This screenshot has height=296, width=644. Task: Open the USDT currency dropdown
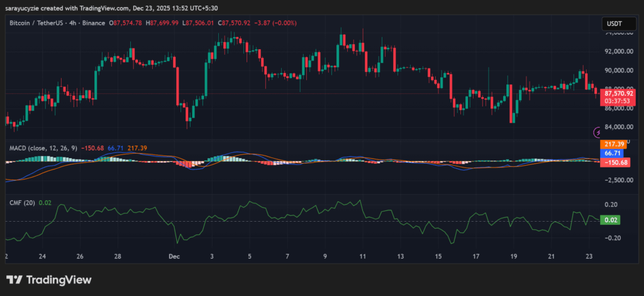coord(614,24)
